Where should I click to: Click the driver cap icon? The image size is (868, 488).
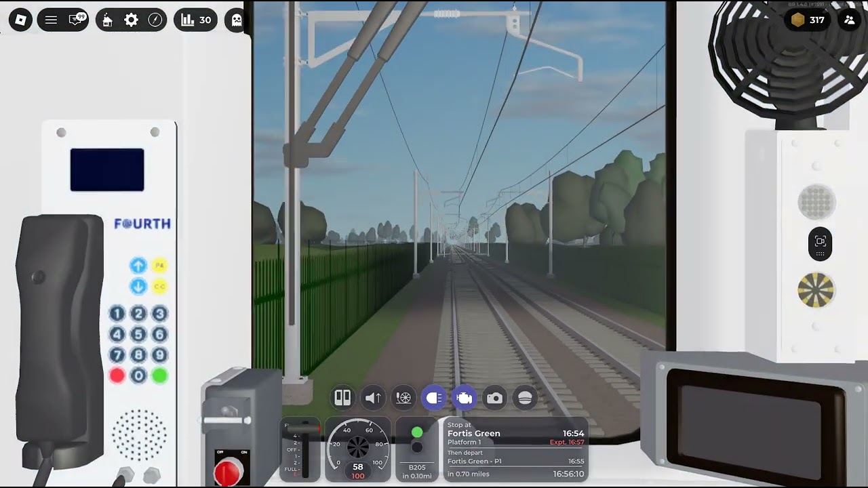pyautogui.click(x=525, y=398)
